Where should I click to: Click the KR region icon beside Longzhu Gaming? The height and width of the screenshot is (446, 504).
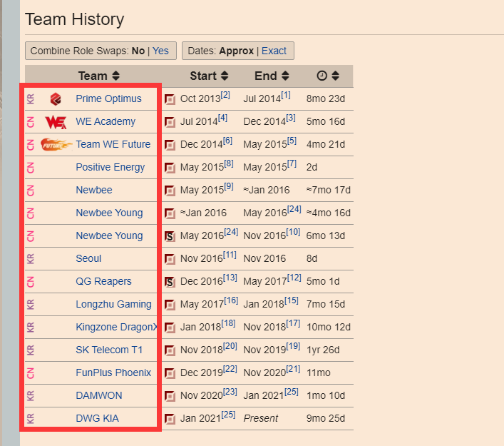tap(30, 305)
